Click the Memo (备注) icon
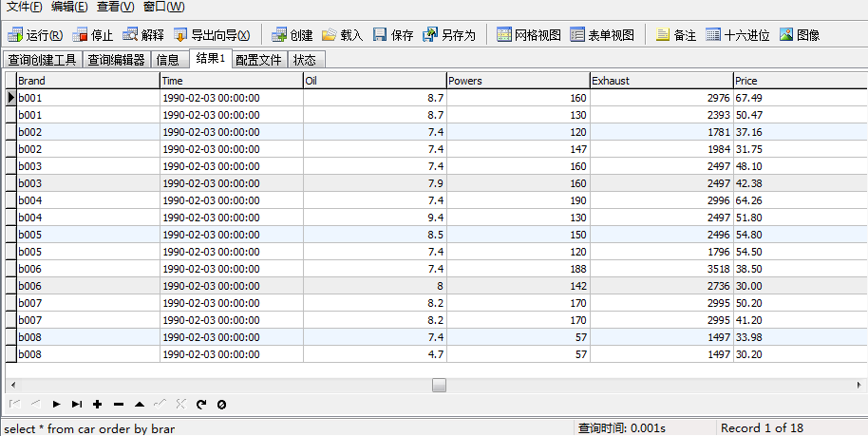Image resolution: width=868 pixels, height=436 pixels. [663, 35]
